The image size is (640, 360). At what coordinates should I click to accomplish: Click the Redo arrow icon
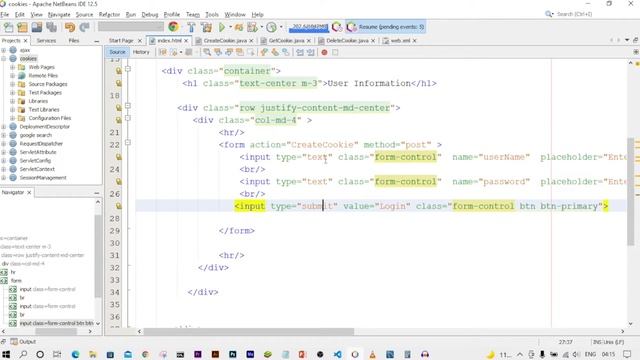[84, 27]
